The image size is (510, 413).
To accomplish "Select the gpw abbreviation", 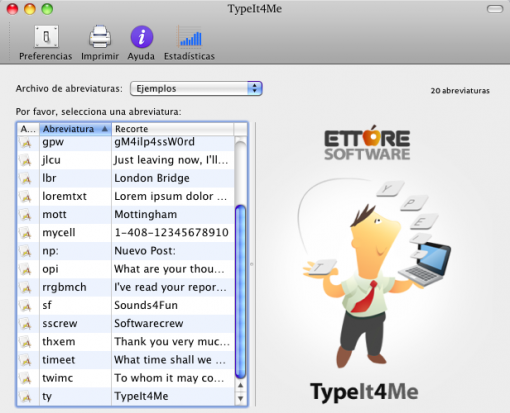I will [x=53, y=142].
